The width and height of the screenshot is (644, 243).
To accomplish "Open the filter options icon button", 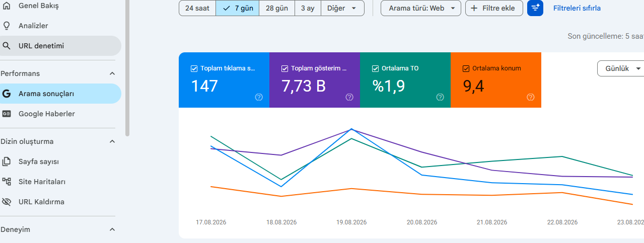I will click(x=535, y=8).
